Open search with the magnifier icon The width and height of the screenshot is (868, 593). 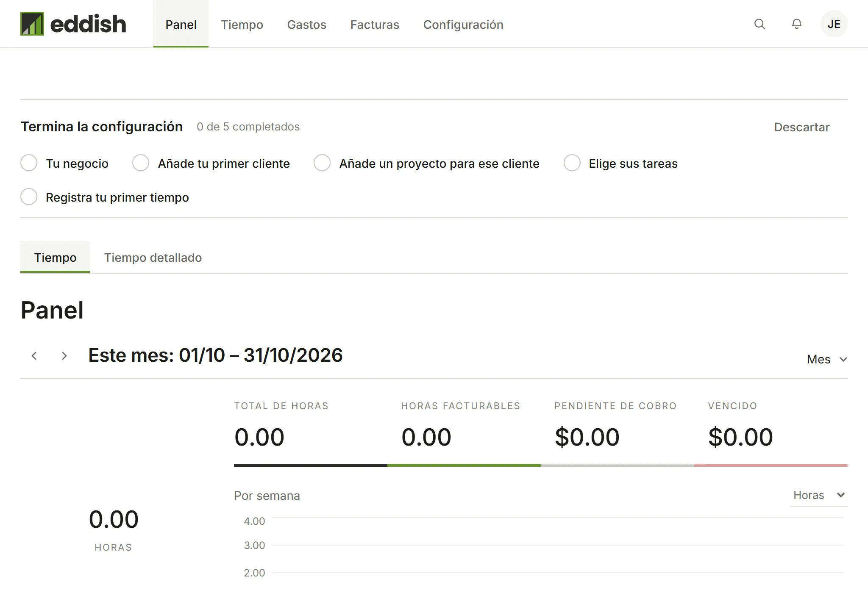[759, 24]
